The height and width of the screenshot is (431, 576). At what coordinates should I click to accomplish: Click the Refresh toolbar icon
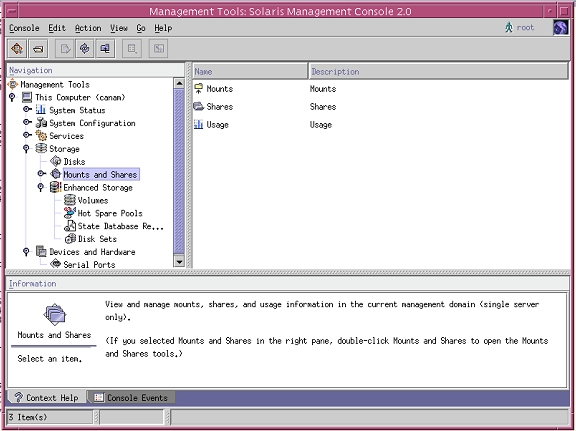(x=85, y=49)
